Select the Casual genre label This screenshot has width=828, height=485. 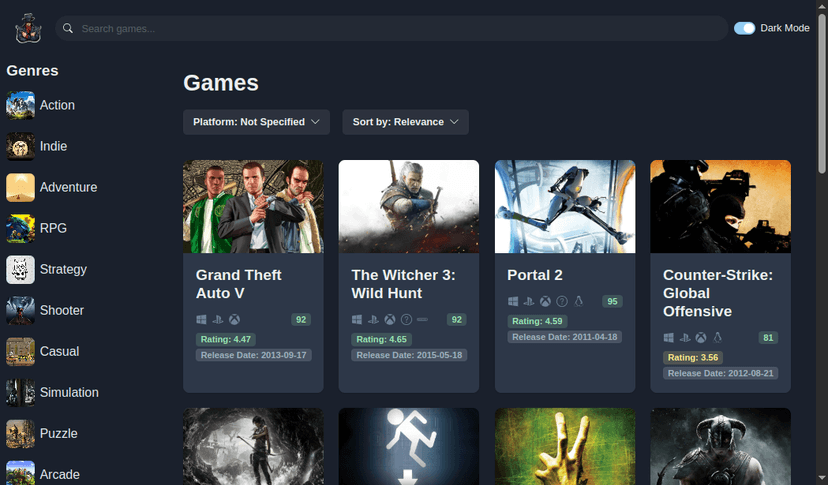pyautogui.click(x=59, y=351)
